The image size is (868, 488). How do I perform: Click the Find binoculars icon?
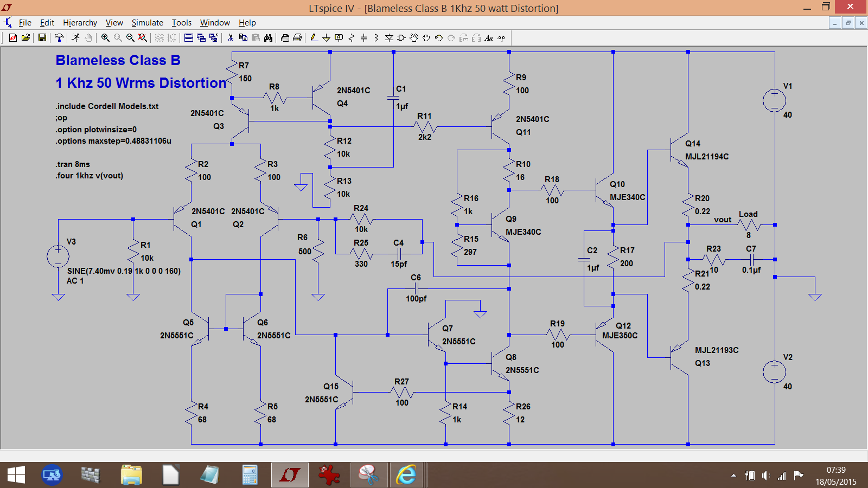268,38
